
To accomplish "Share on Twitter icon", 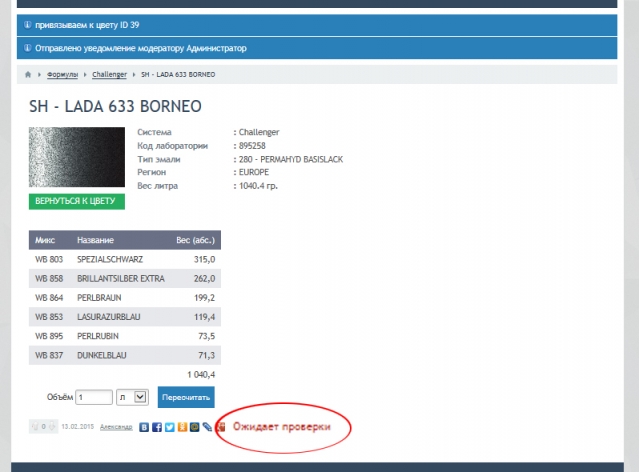I will tap(170, 427).
